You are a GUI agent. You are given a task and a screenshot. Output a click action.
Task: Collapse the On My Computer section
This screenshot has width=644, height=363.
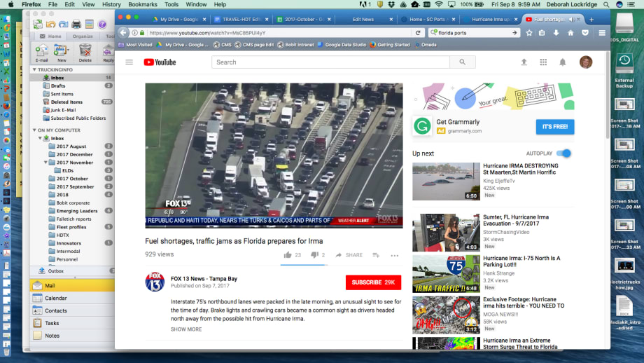point(34,130)
